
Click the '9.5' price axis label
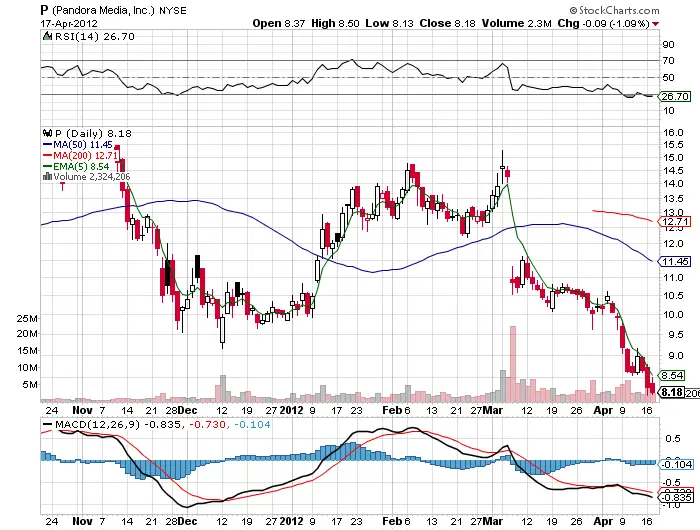point(675,334)
